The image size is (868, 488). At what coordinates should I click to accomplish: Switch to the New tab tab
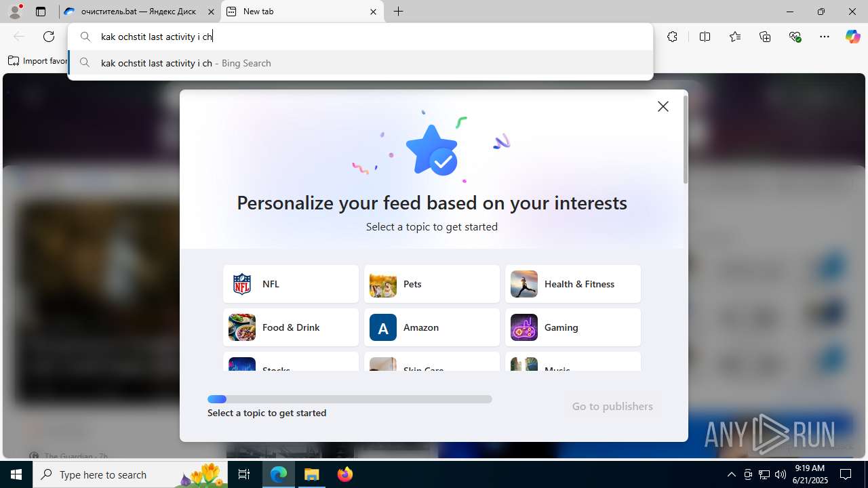tap(302, 12)
